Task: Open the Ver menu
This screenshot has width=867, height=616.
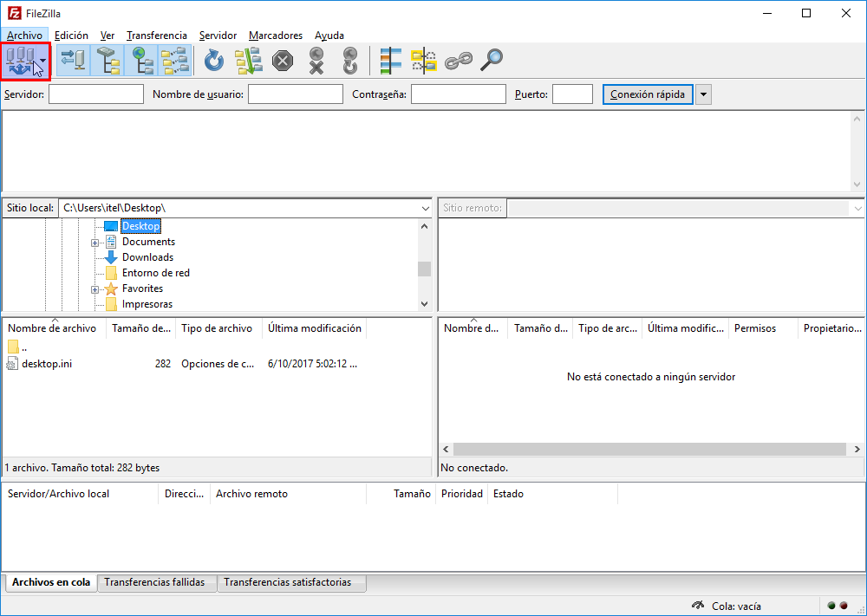Action: tap(108, 36)
